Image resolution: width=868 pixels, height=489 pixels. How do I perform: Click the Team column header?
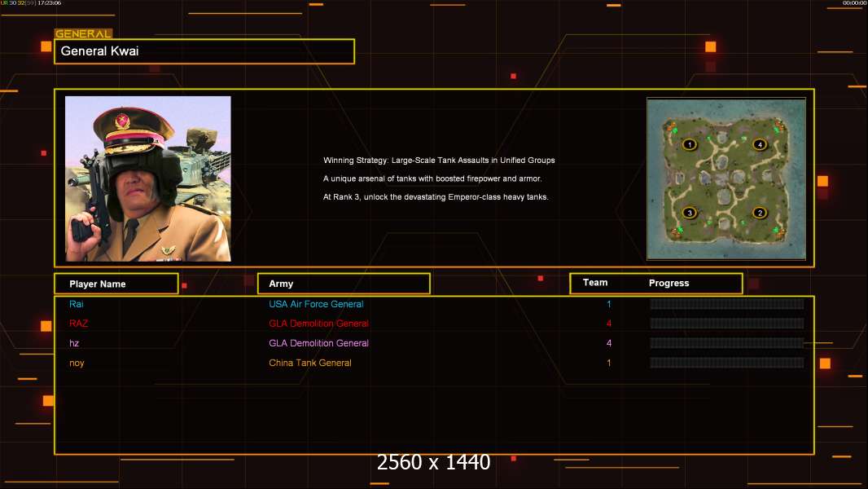coord(595,283)
